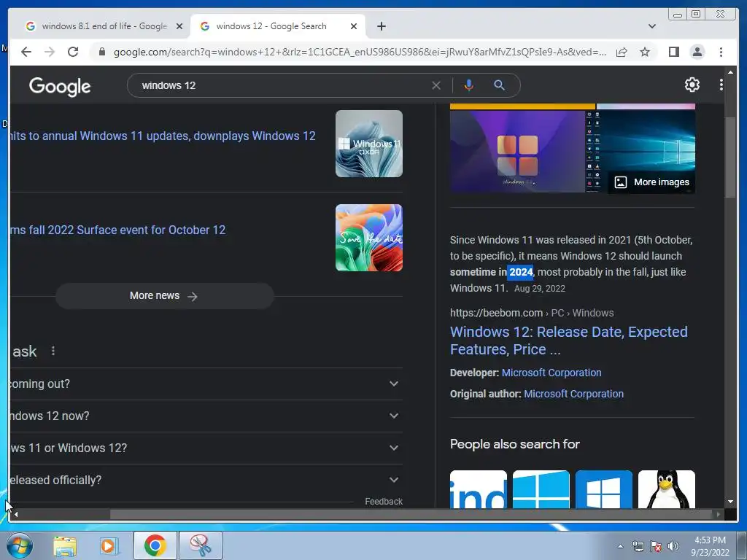747x560 pixels.
Task: Expand the 'coming out?' question
Action: click(206, 384)
